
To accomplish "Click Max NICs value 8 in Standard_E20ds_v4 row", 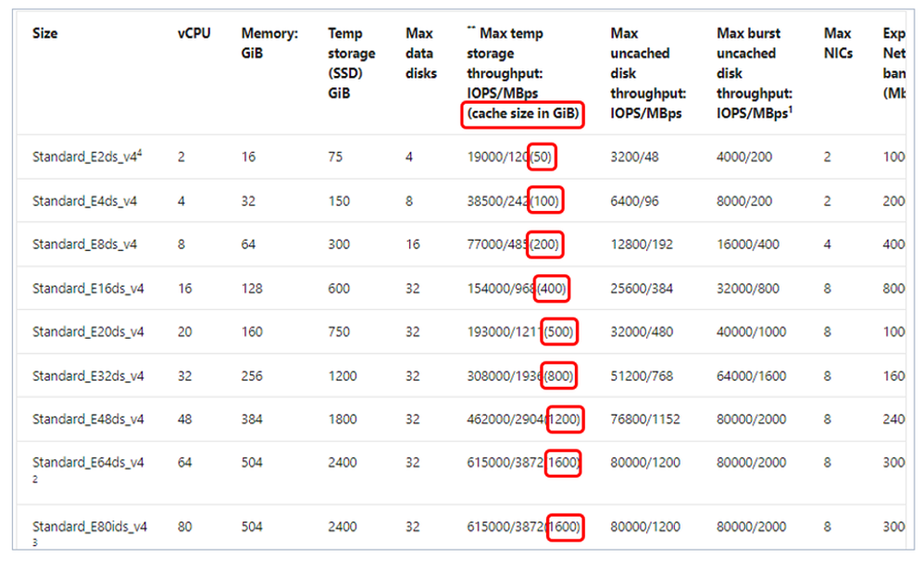I will coord(828,332).
